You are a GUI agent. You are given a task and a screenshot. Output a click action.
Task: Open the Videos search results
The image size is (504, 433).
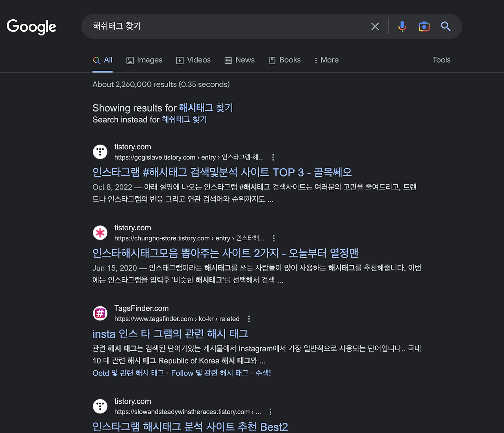[x=193, y=60]
